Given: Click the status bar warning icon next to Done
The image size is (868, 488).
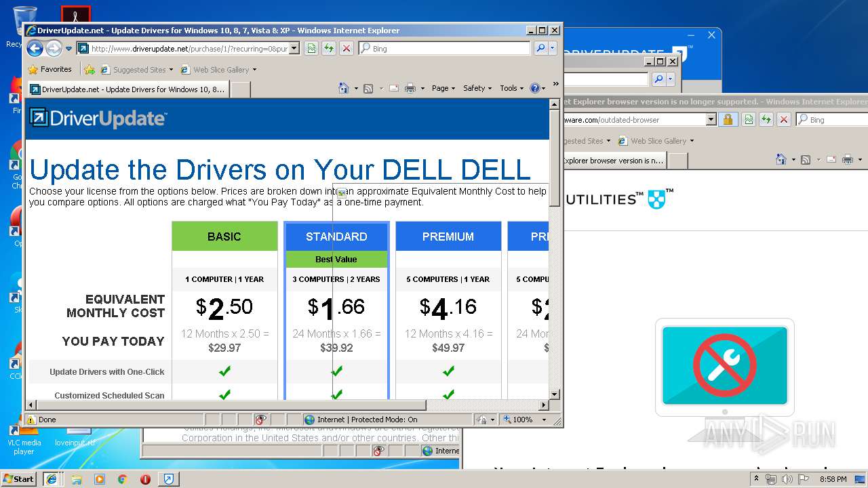Looking at the screenshot, I should pos(31,420).
